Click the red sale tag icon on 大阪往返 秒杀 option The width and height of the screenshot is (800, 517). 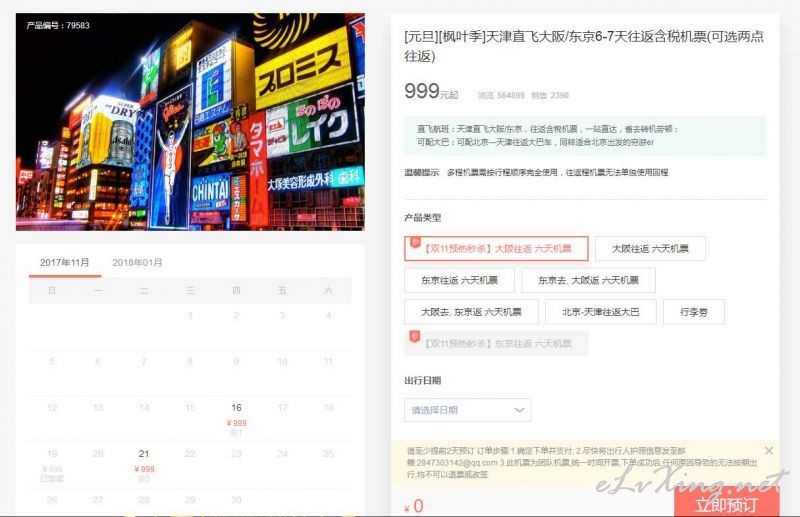tap(415, 242)
